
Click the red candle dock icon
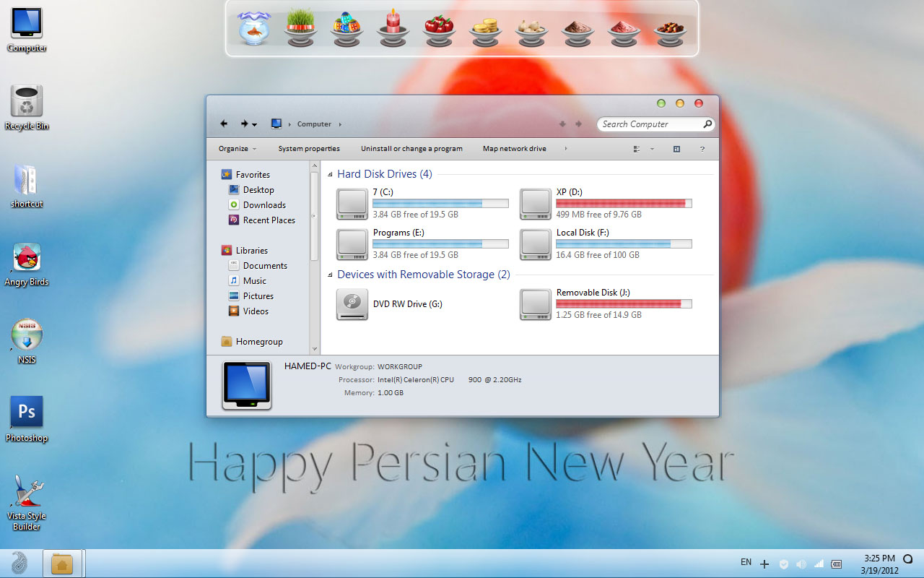tap(393, 29)
